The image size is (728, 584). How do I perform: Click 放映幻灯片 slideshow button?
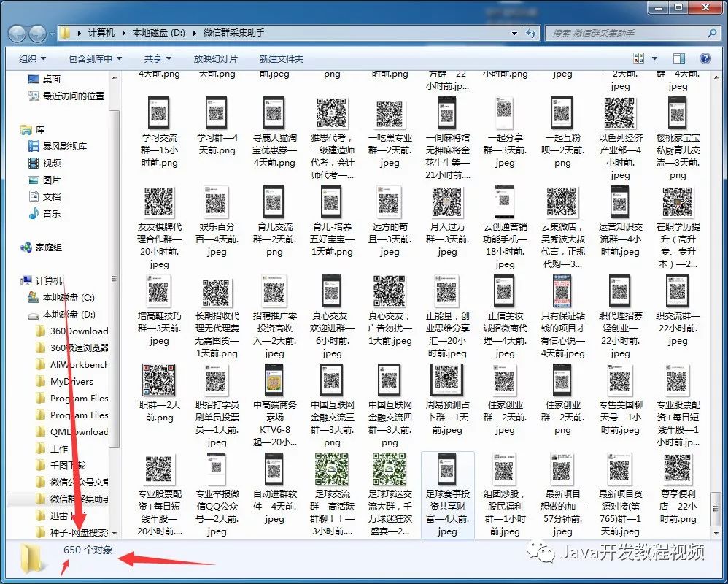tap(215, 58)
